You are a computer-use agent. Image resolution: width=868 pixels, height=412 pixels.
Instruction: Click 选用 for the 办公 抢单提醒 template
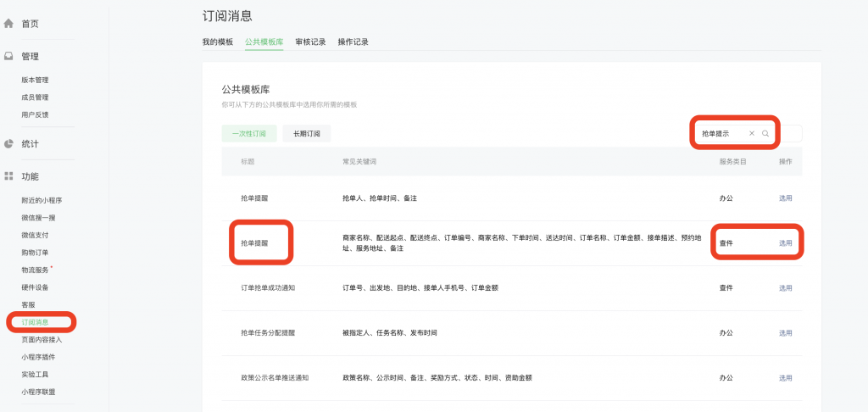coord(785,198)
